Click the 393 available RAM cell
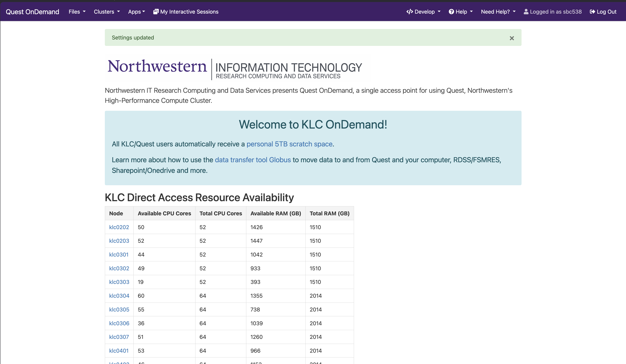 click(x=276, y=282)
